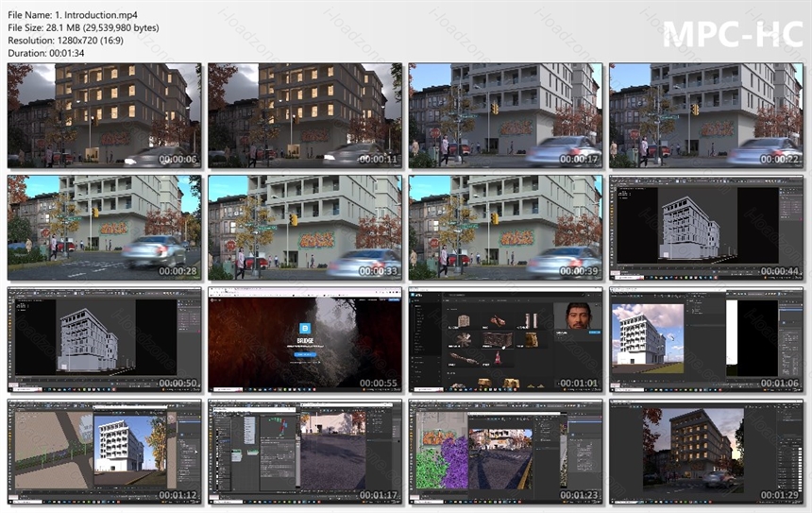Click the 'Duration: 00:01:34' line

[46, 53]
